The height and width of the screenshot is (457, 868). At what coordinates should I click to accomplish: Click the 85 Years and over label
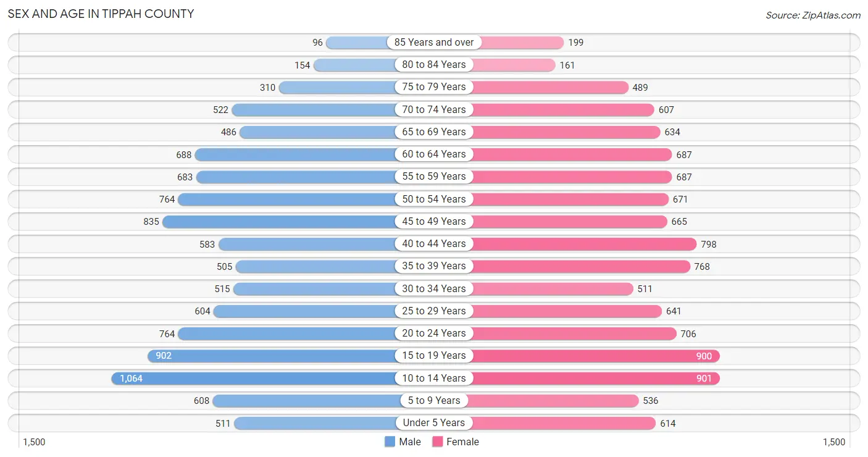[x=434, y=42]
